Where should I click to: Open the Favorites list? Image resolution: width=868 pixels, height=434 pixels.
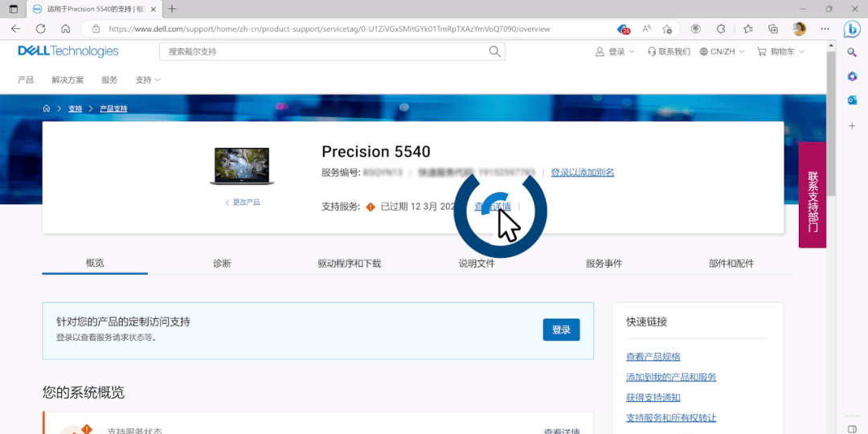(x=748, y=29)
